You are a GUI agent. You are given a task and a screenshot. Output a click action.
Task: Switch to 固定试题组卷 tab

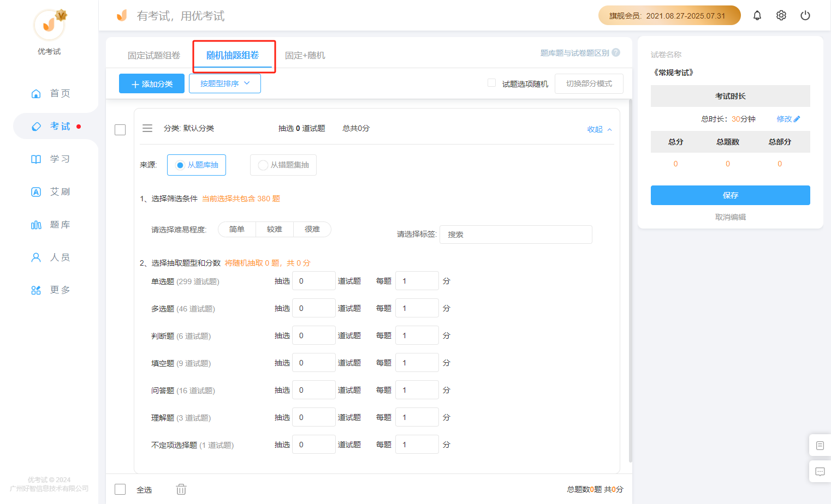click(154, 55)
